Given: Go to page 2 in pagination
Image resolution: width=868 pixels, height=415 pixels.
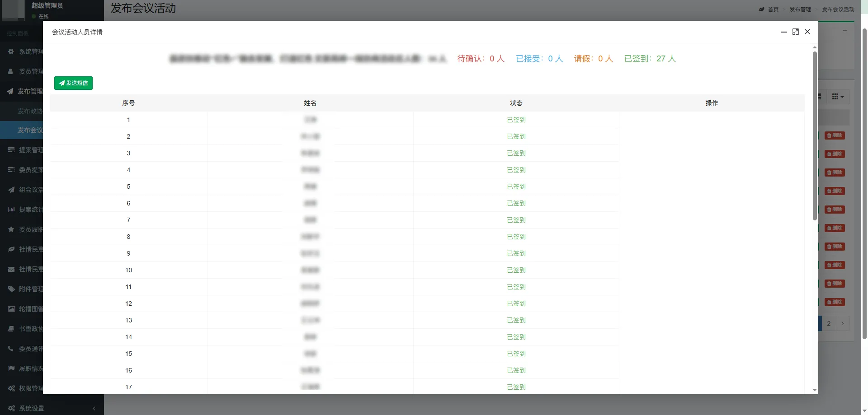Looking at the screenshot, I should click(x=829, y=323).
